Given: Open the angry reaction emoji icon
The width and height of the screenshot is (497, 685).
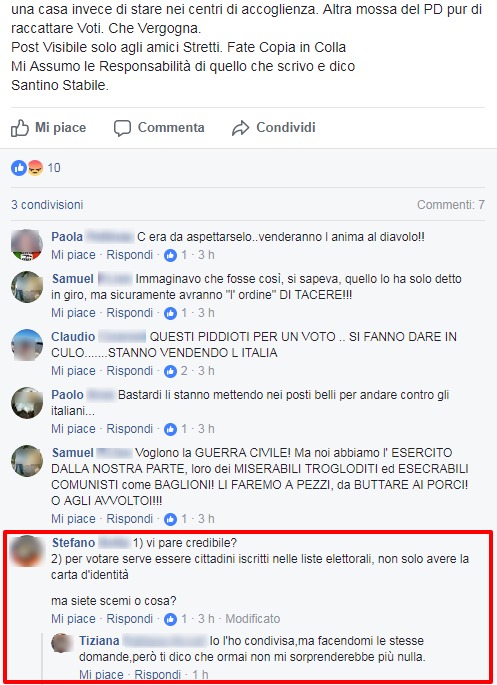Looking at the screenshot, I should tap(35, 168).
